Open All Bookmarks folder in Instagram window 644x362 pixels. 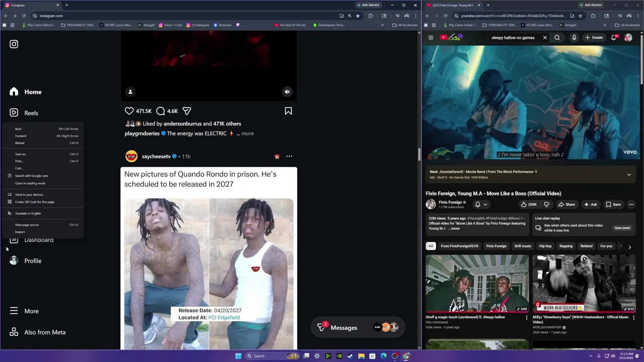(405, 25)
